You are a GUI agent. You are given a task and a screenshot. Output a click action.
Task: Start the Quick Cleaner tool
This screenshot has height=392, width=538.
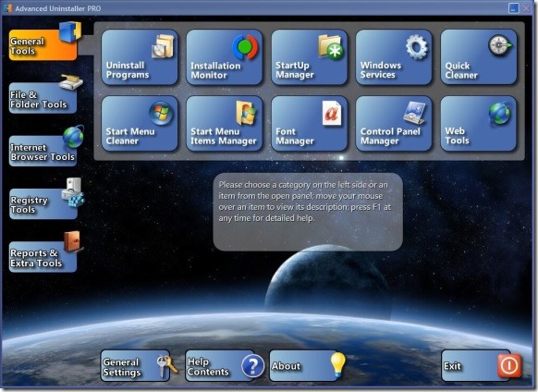tap(479, 57)
